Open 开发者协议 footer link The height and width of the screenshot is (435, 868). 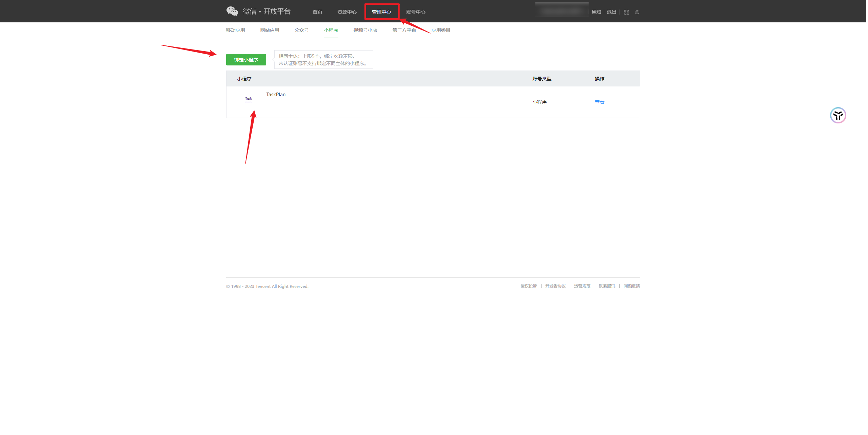click(555, 286)
